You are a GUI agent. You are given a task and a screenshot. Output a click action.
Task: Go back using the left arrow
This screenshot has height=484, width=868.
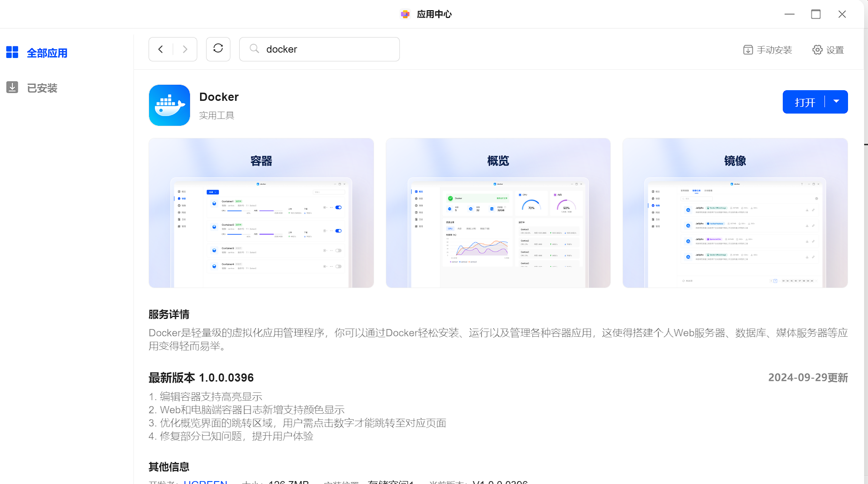(161, 49)
